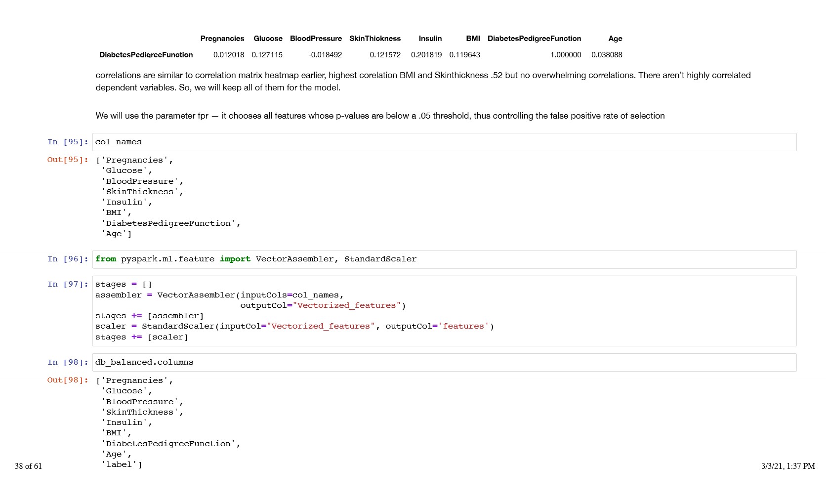Image resolution: width=830 pixels, height=504 pixels.
Task: Select the BloodPressure column header
Action: pos(316,39)
